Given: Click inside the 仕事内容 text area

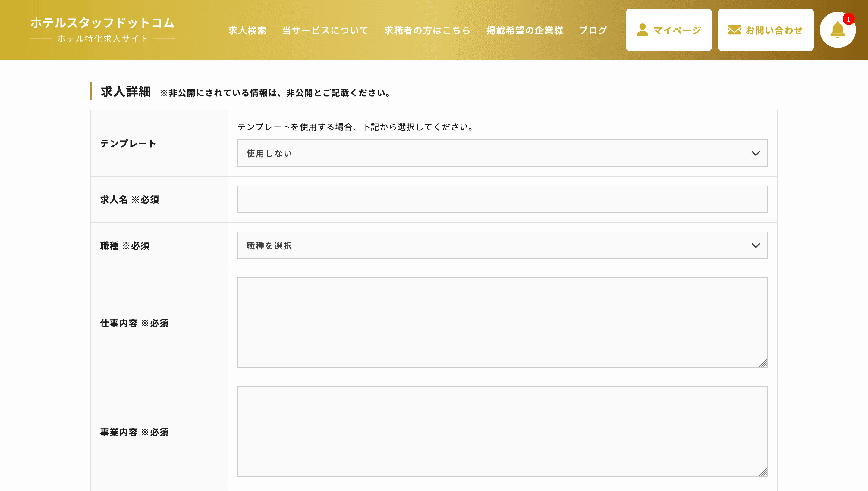Looking at the screenshot, I should (502, 322).
